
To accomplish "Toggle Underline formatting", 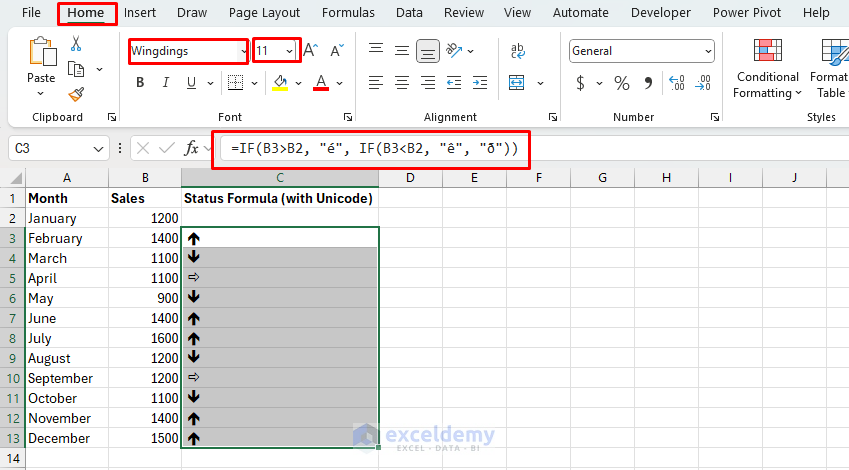I will tap(191, 82).
